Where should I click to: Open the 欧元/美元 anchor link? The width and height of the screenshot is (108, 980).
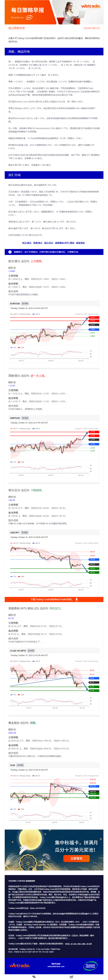[27, 243]
